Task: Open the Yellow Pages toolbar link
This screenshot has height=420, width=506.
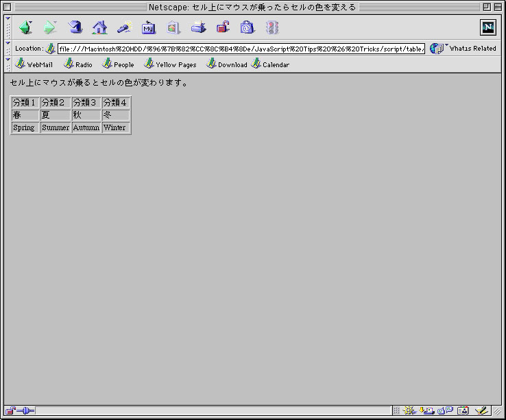Action: [170, 64]
